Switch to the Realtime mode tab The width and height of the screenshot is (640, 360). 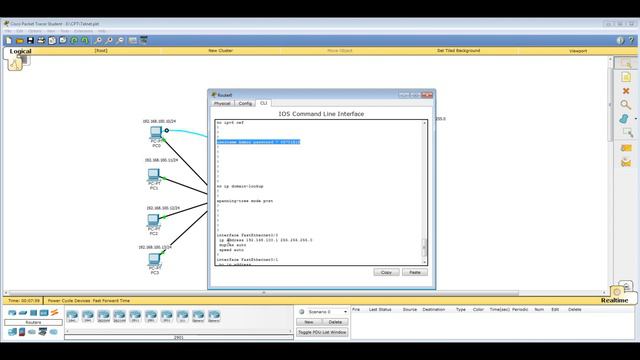(x=614, y=300)
